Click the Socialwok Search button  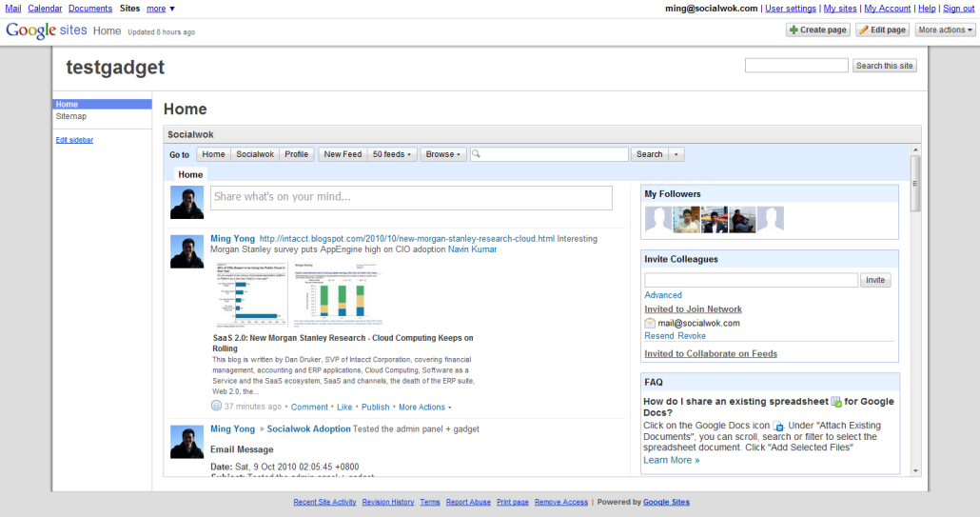click(650, 154)
